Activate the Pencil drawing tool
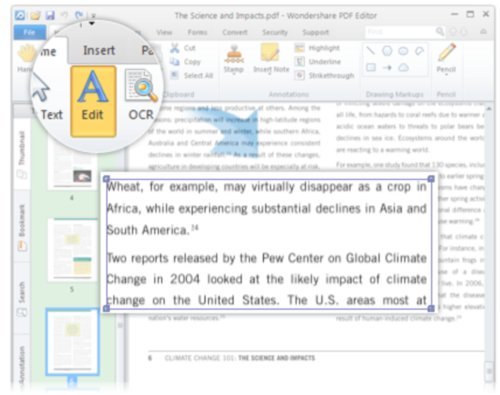This screenshot has width=500, height=395. click(446, 59)
